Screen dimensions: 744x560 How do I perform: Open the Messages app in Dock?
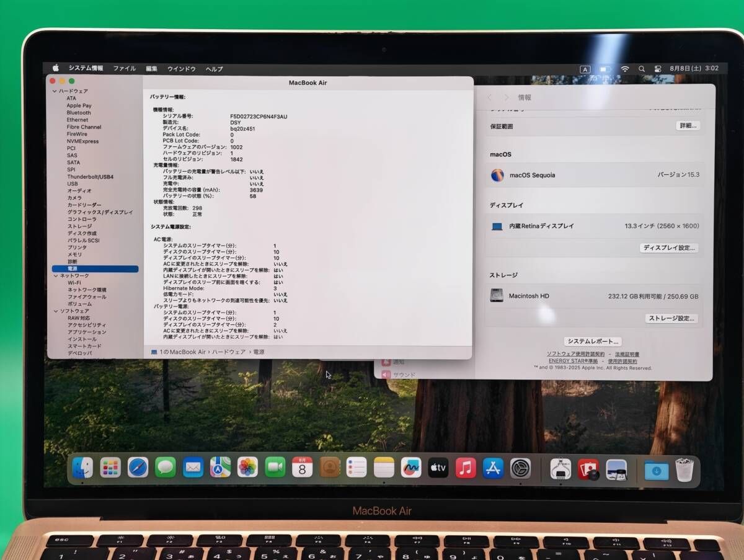(x=166, y=467)
